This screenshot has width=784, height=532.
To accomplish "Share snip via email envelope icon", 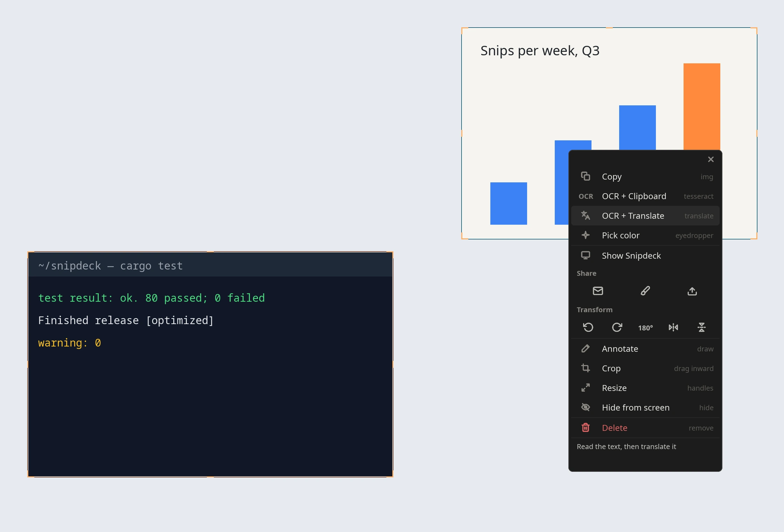I will [598, 291].
